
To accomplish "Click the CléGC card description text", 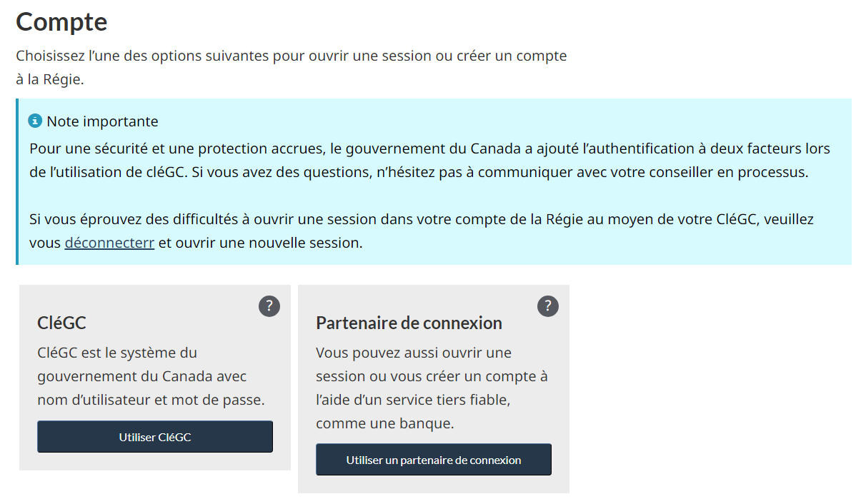I will [151, 376].
